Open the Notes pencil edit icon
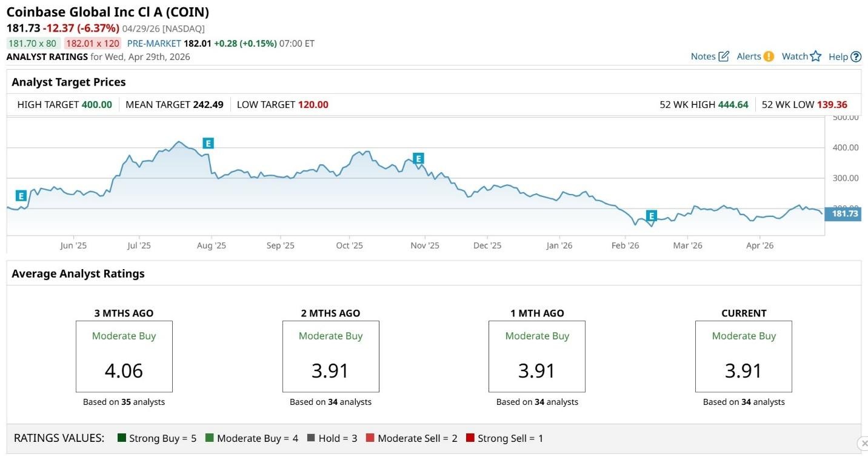This screenshot has width=868, height=457. pyautogui.click(x=723, y=56)
